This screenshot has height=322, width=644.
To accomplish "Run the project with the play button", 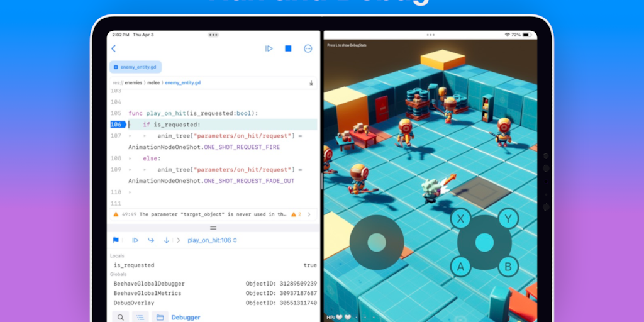I will (269, 48).
